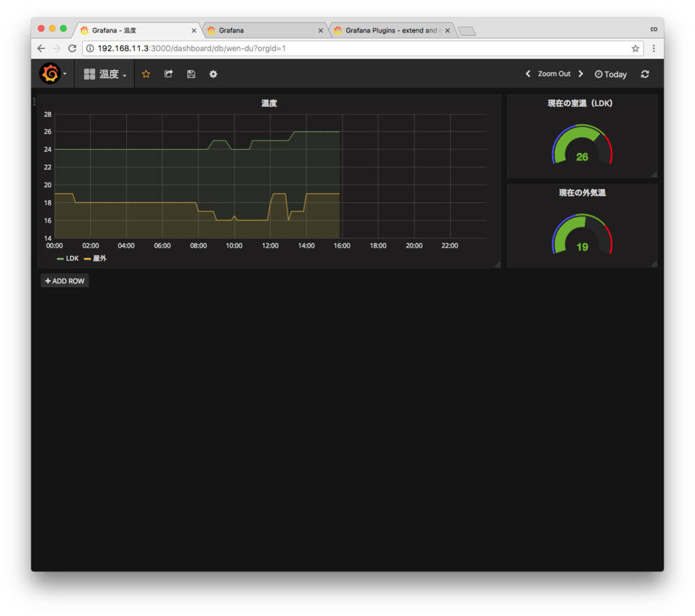Star the dashboard as favorite

146,74
